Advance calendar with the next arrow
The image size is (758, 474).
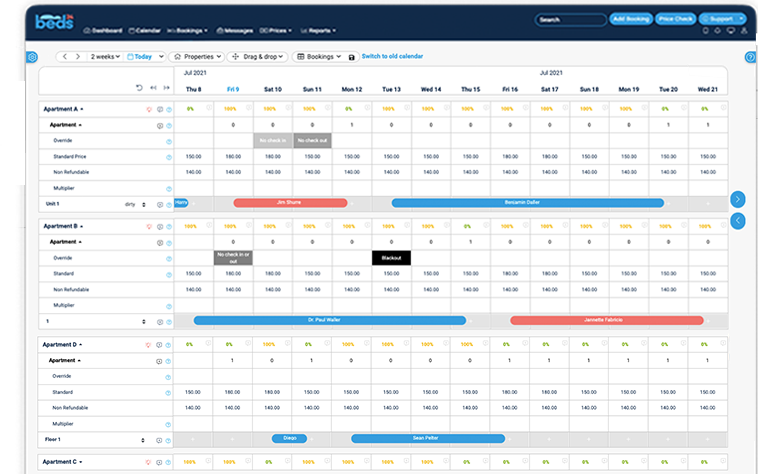tap(78, 57)
